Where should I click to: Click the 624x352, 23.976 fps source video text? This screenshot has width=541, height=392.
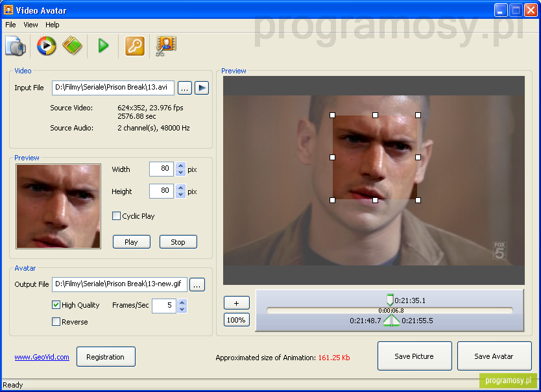click(x=150, y=108)
